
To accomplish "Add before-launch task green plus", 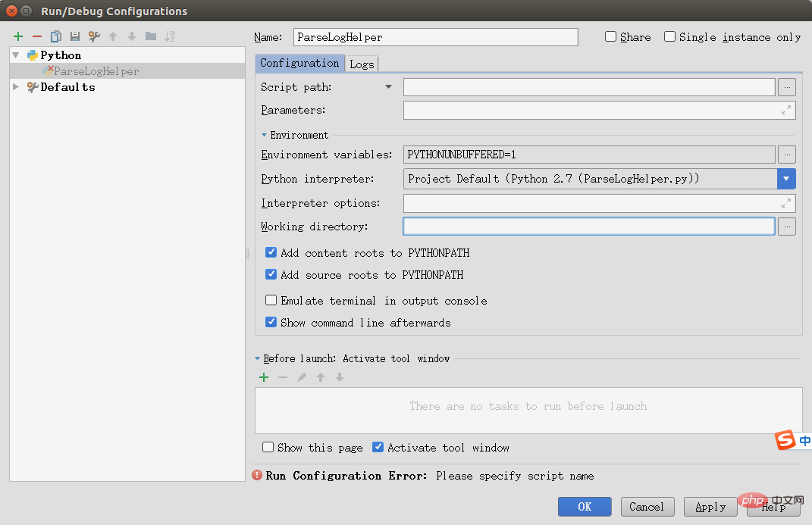I will click(264, 377).
